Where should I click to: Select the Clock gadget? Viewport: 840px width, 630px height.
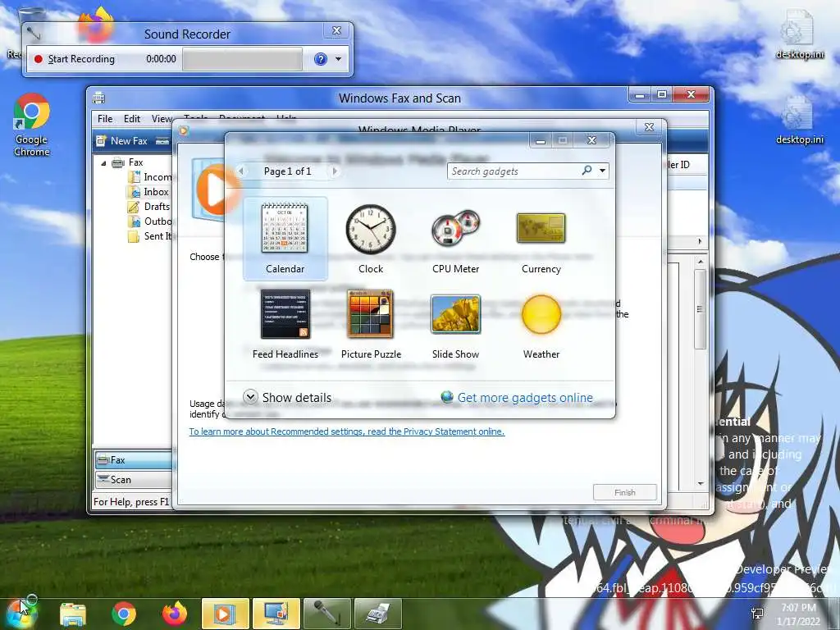tap(371, 239)
